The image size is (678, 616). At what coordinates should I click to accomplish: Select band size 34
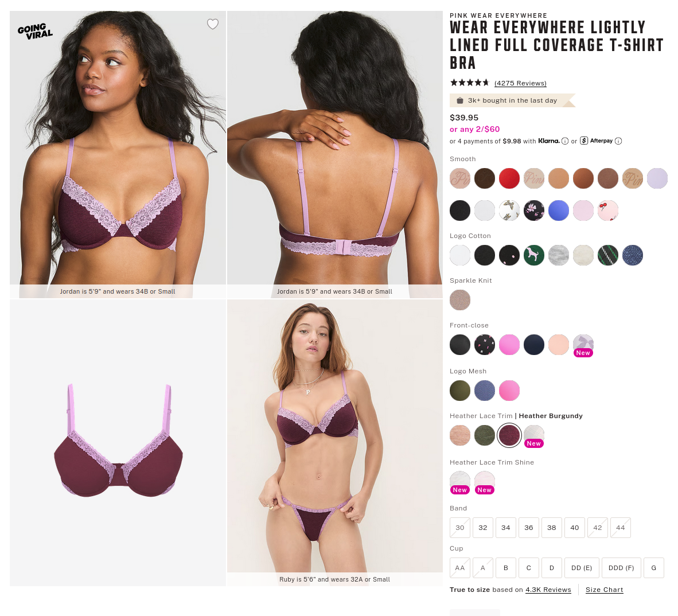pos(506,528)
